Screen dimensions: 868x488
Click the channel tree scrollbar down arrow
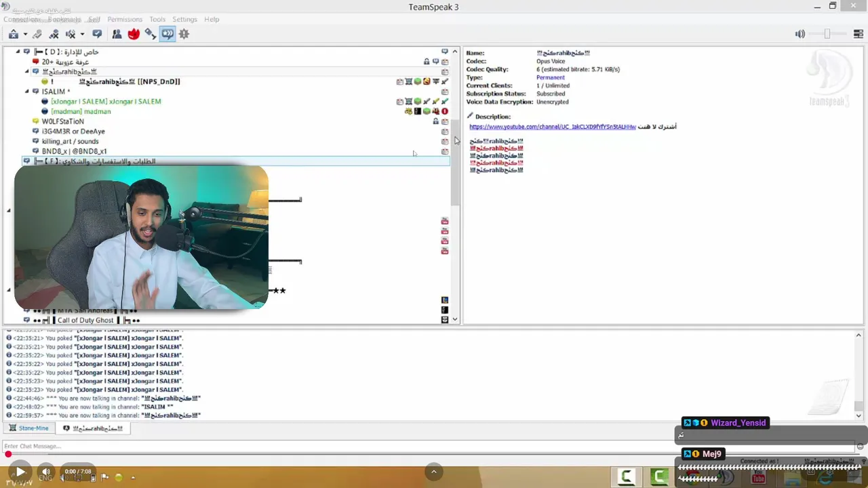(x=455, y=319)
